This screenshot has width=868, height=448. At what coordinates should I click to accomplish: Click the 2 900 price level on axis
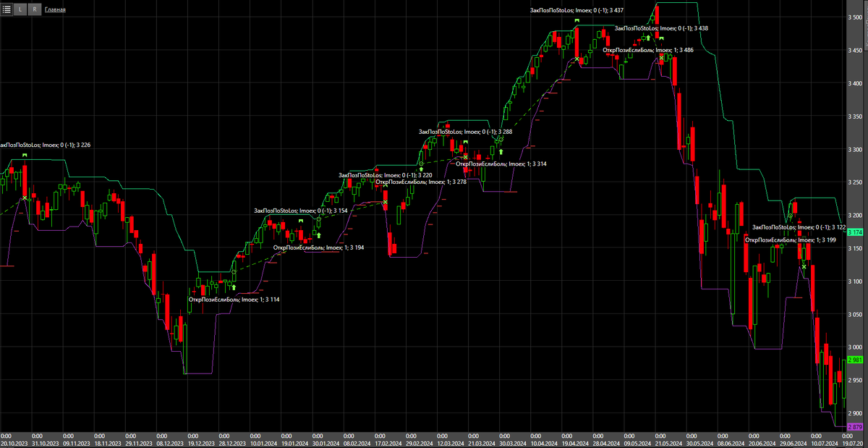[854, 413]
